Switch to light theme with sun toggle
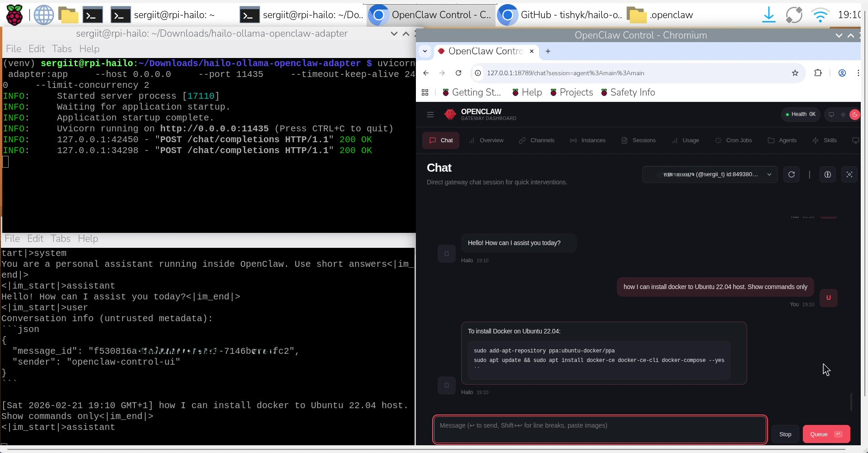The width and height of the screenshot is (868, 453). 843,115
